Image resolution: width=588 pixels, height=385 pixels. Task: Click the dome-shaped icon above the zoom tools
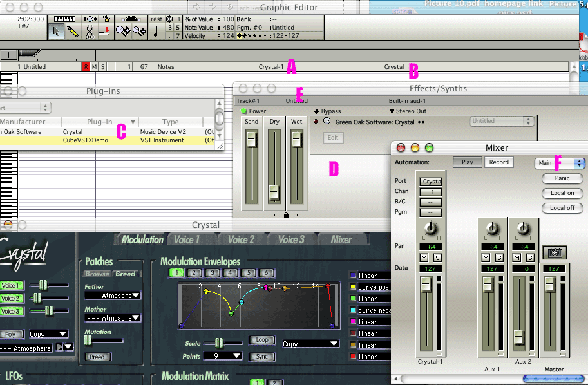pos(131,19)
